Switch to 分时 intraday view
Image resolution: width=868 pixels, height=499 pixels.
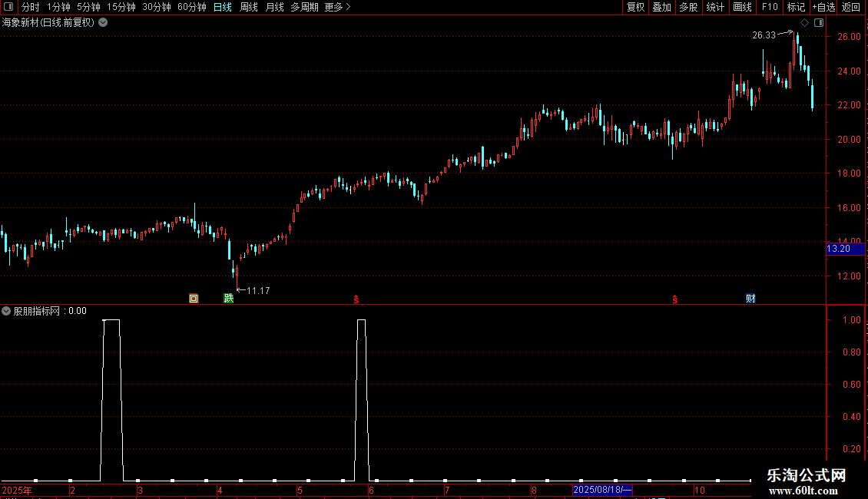tap(31, 7)
